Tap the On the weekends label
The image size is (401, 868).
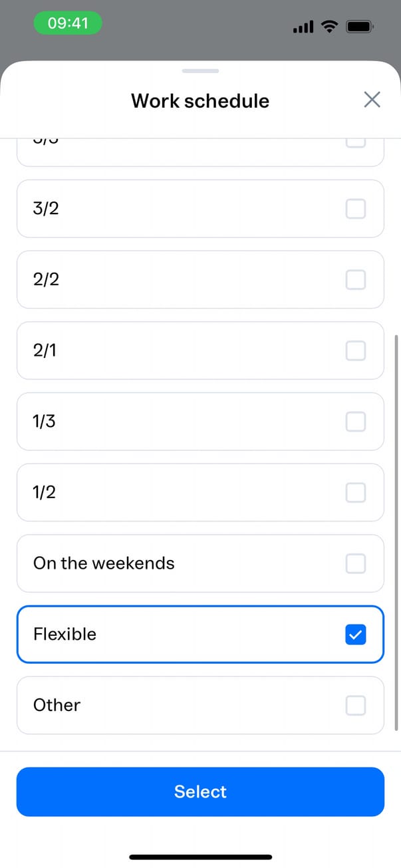(104, 563)
